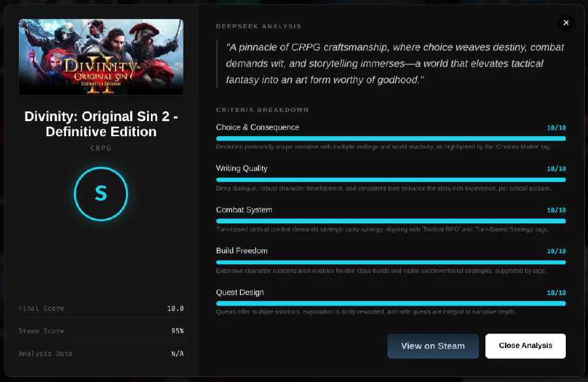Click the Choice & Consequence progress bar
Viewport: 588px width, 382px height.
click(x=391, y=139)
